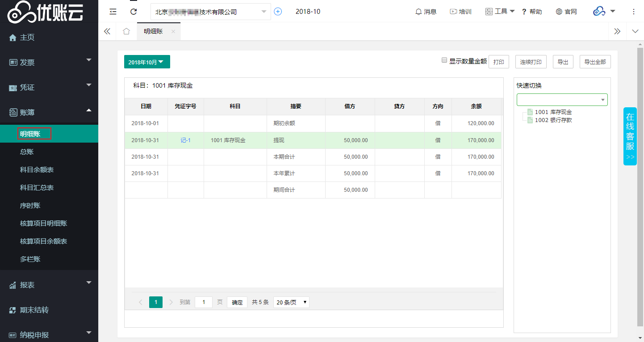
Task: Click the 导出 button
Action: pyautogui.click(x=563, y=62)
